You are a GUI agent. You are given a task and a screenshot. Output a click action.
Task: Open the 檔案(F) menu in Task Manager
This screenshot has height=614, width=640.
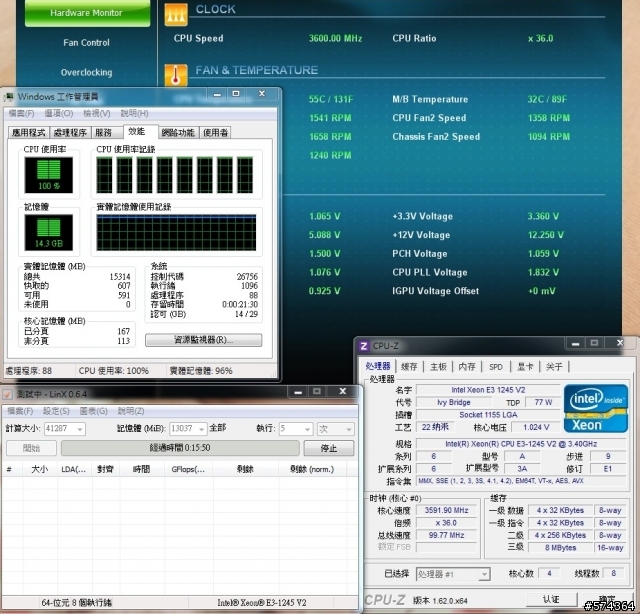21,113
